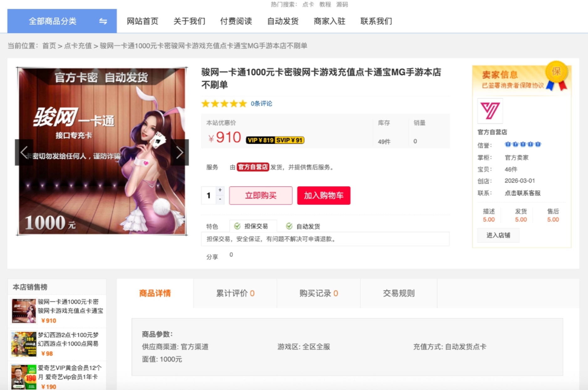The height and width of the screenshot is (390, 588).
Task: Click a blue crown icon beside 信誉
Action: [508, 144]
